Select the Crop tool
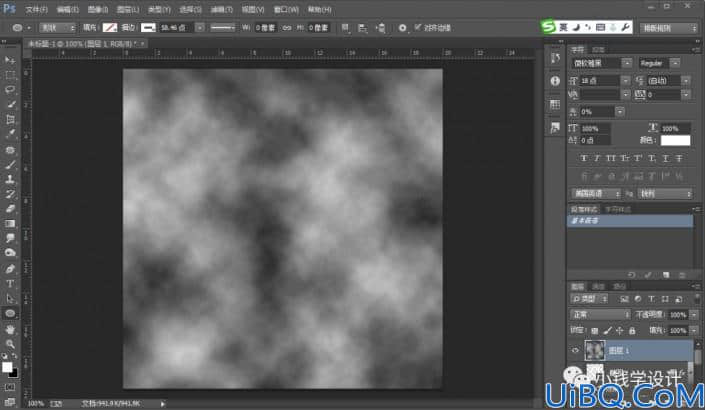This screenshot has width=705, height=410. click(x=10, y=119)
